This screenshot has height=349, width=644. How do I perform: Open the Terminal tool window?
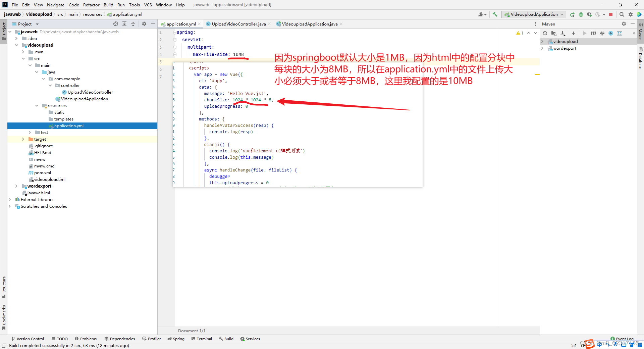(202, 339)
